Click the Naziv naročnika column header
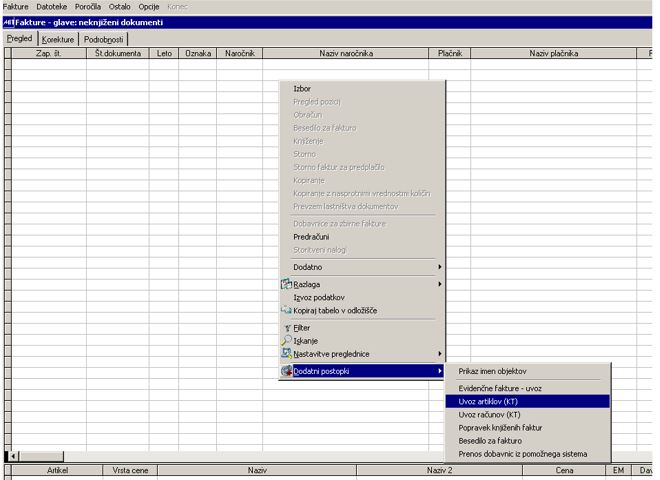 [x=346, y=53]
